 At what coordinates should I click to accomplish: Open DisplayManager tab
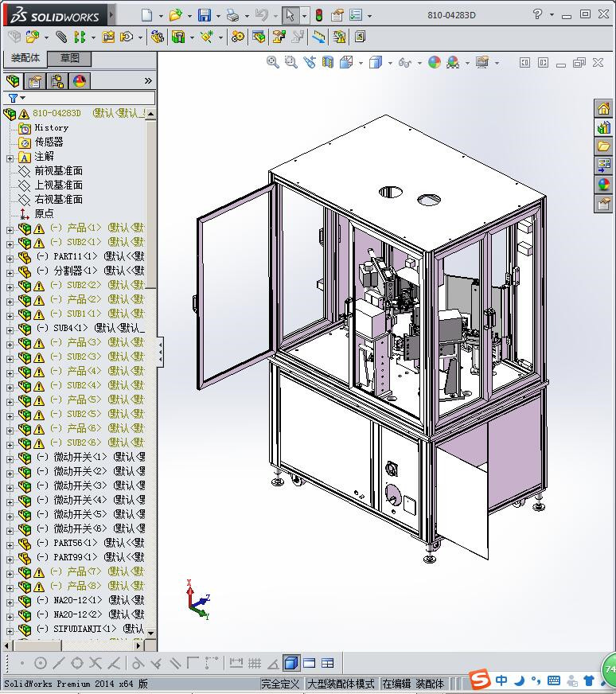point(80,81)
